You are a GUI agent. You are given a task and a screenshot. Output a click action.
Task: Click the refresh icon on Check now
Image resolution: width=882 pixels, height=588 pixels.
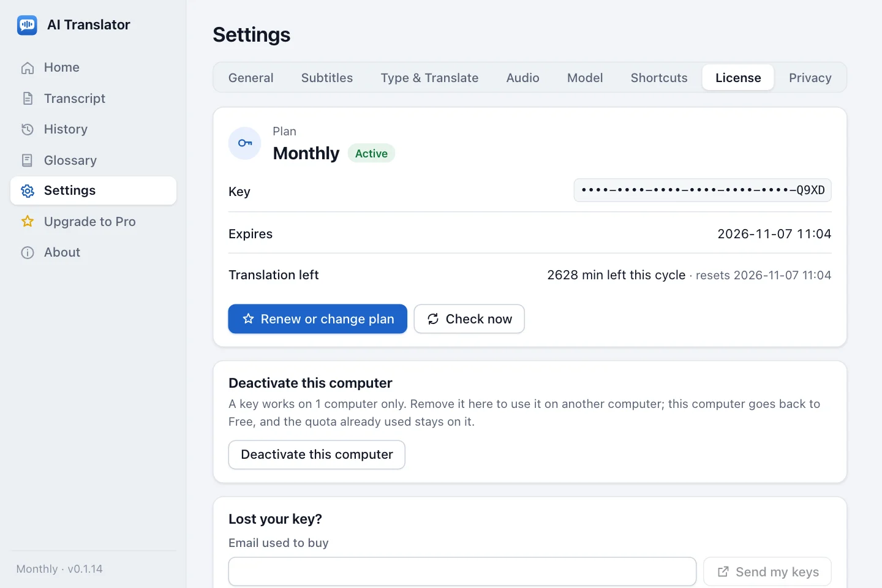coord(433,318)
